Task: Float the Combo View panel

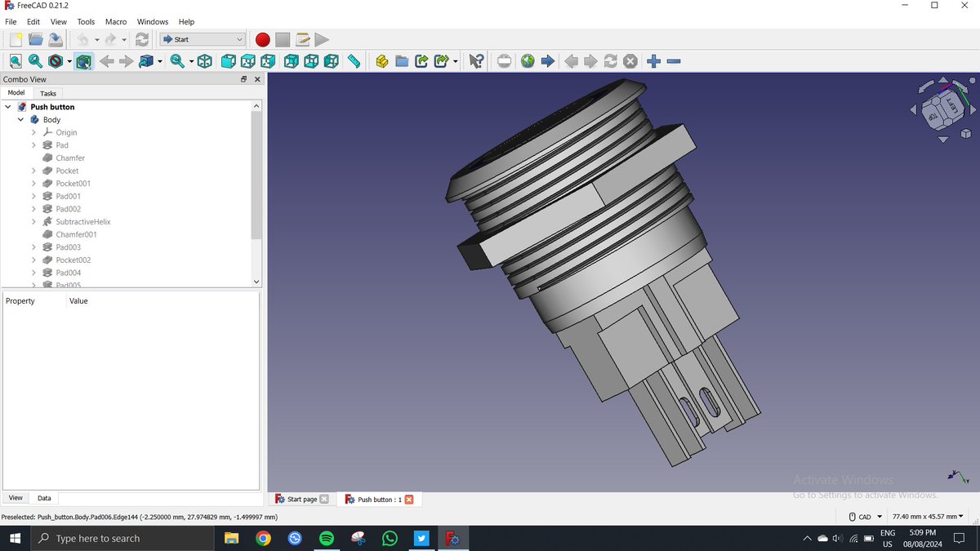Action: [243, 79]
